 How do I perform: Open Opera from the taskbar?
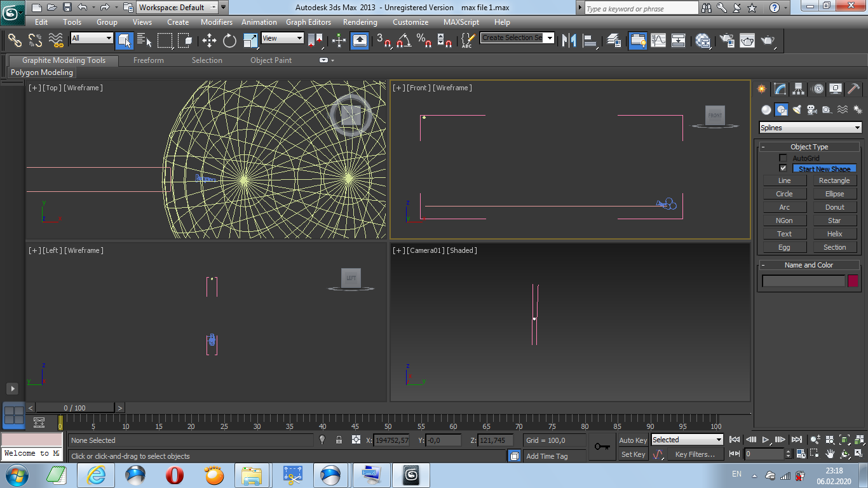click(x=175, y=475)
